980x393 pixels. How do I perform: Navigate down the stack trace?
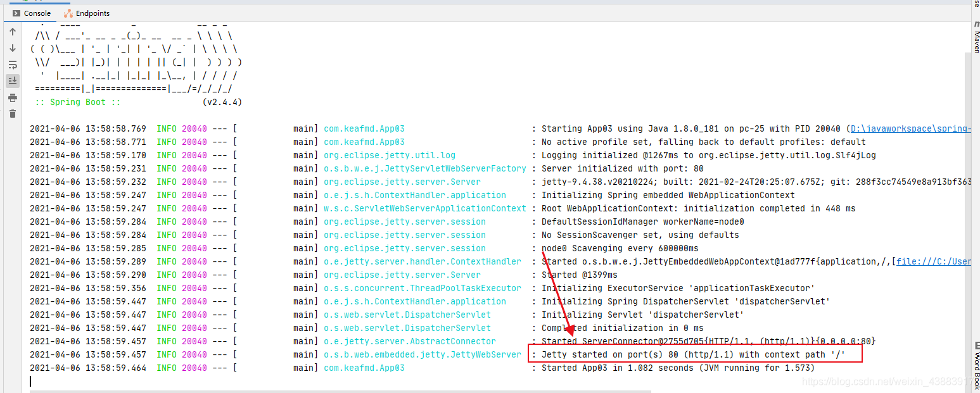11,48
